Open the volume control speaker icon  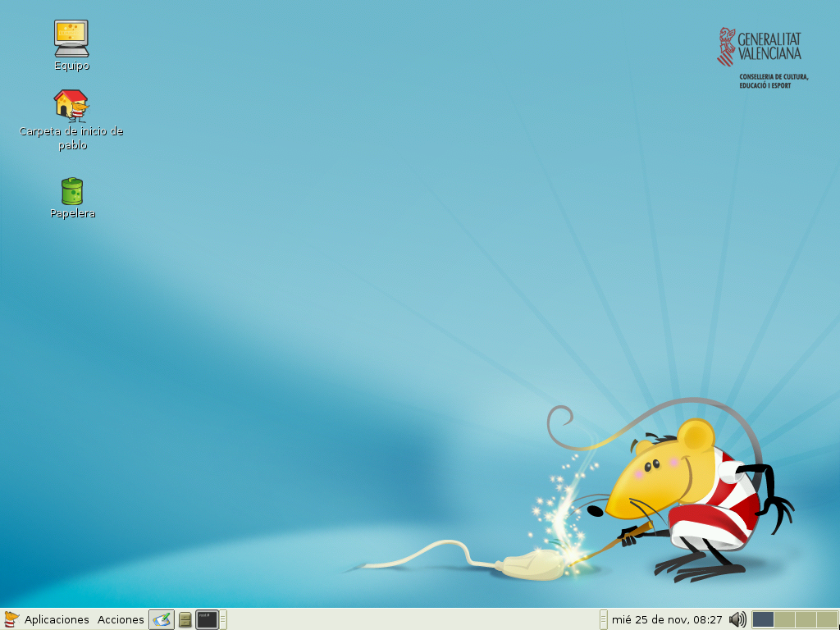tap(737, 619)
